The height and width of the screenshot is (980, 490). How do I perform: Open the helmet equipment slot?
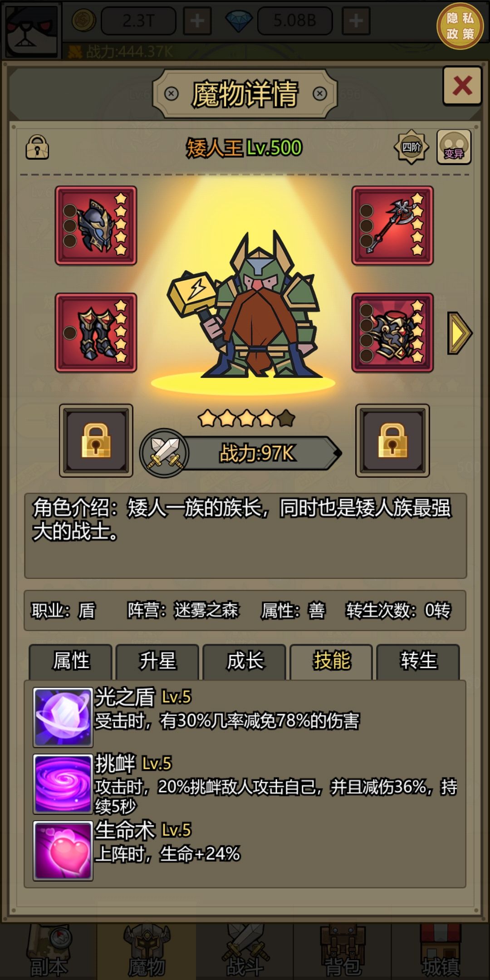click(96, 225)
